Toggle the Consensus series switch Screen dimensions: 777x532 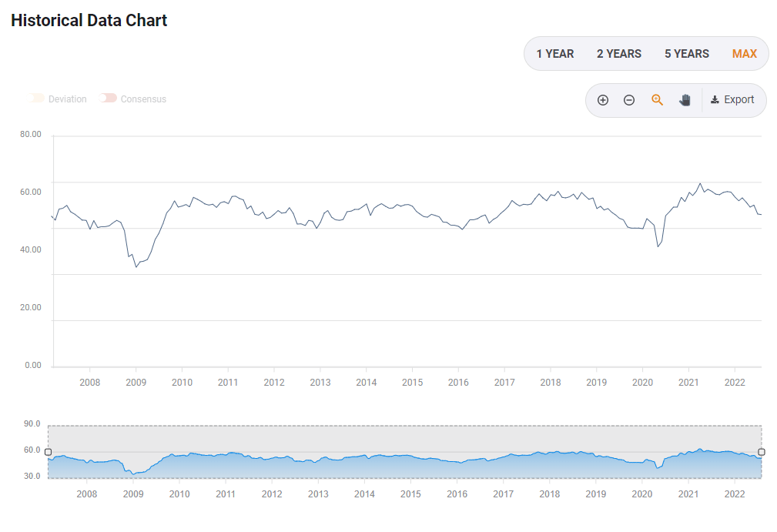tap(109, 99)
